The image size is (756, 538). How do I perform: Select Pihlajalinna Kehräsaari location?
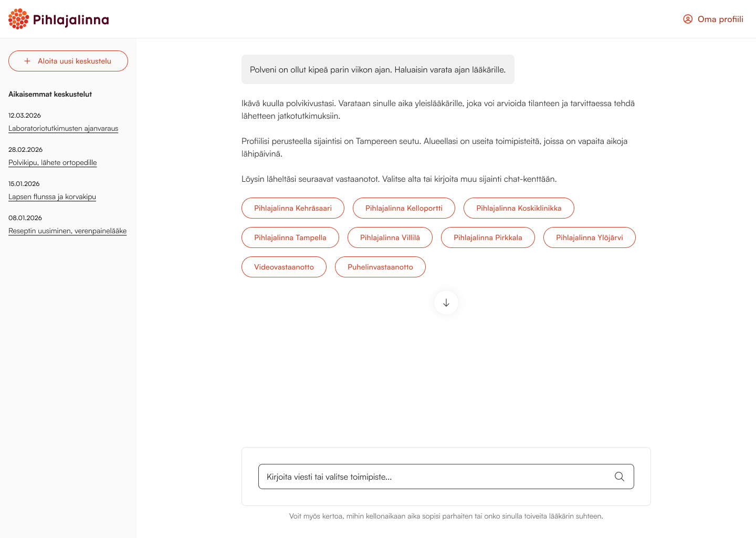point(293,208)
